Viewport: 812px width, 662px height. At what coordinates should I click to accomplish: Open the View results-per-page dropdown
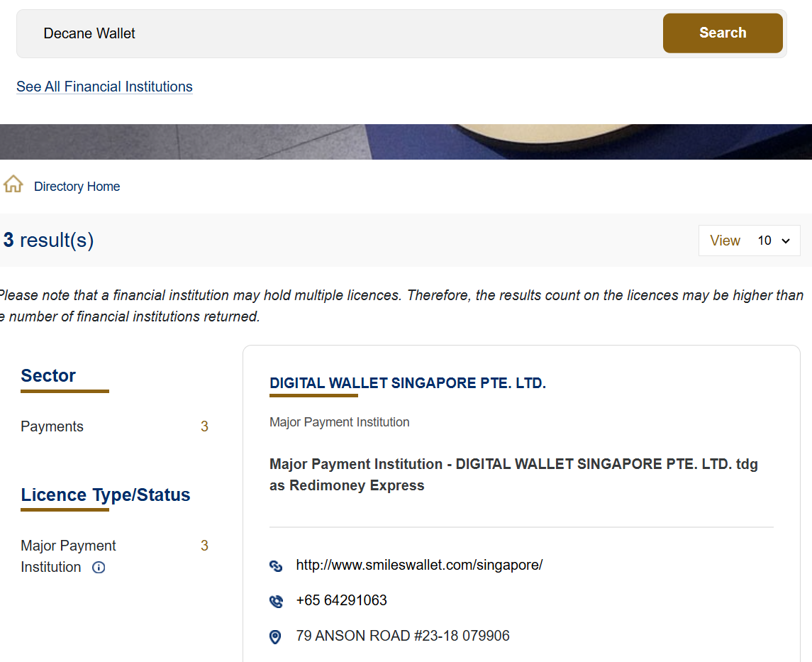(x=750, y=241)
